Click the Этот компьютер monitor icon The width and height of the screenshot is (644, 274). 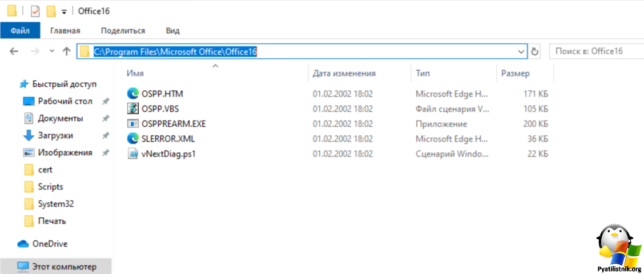(x=23, y=267)
